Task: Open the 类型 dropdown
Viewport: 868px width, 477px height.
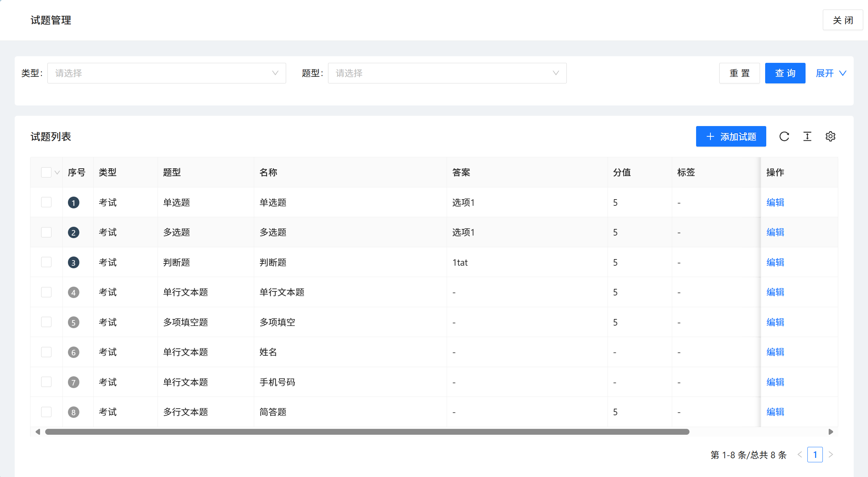Action: (x=166, y=73)
